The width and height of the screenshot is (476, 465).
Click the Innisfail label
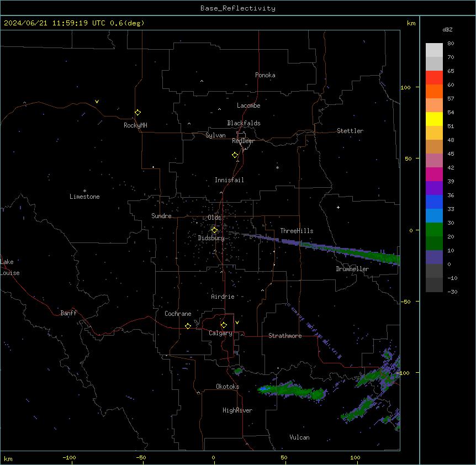229,180
